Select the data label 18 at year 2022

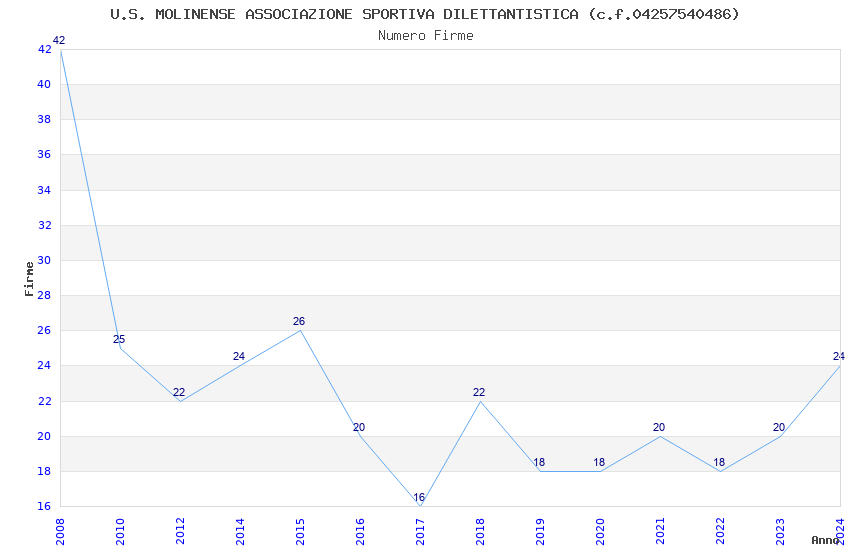[x=719, y=462]
